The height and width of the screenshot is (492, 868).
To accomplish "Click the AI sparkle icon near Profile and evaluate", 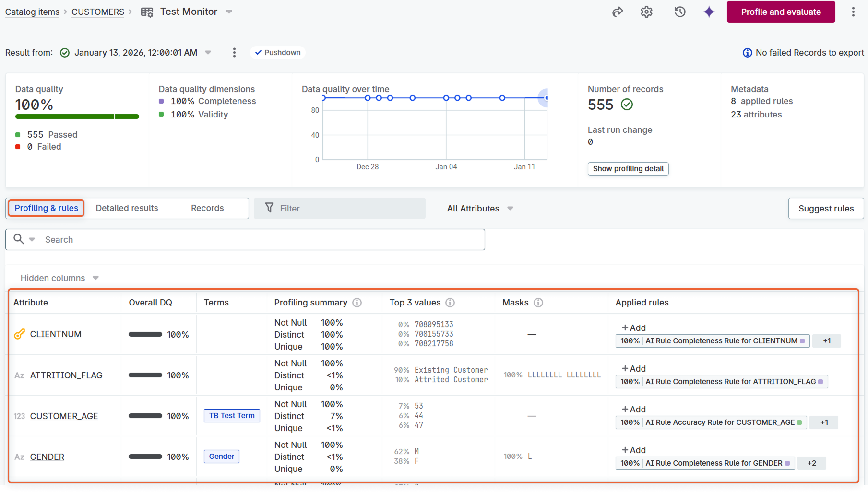I will pos(709,12).
